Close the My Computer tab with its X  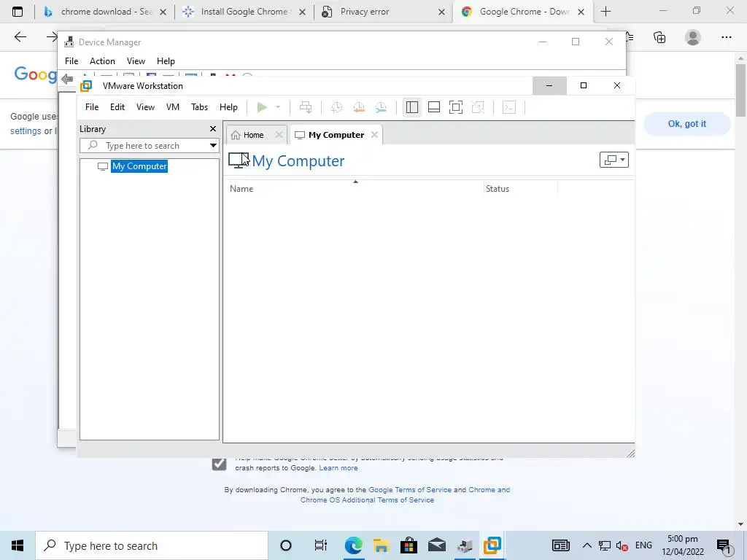374,135
